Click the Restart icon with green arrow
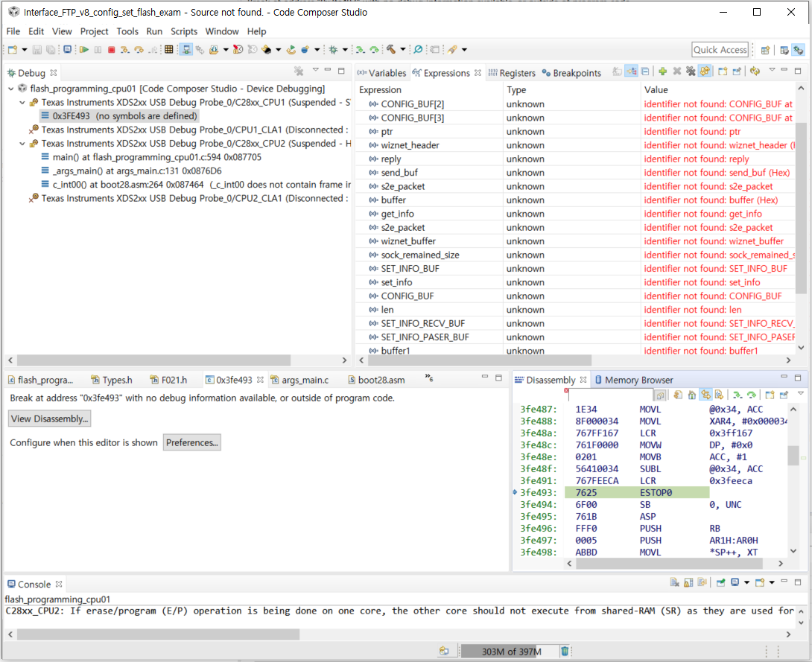The width and height of the screenshot is (812, 662). point(291,50)
